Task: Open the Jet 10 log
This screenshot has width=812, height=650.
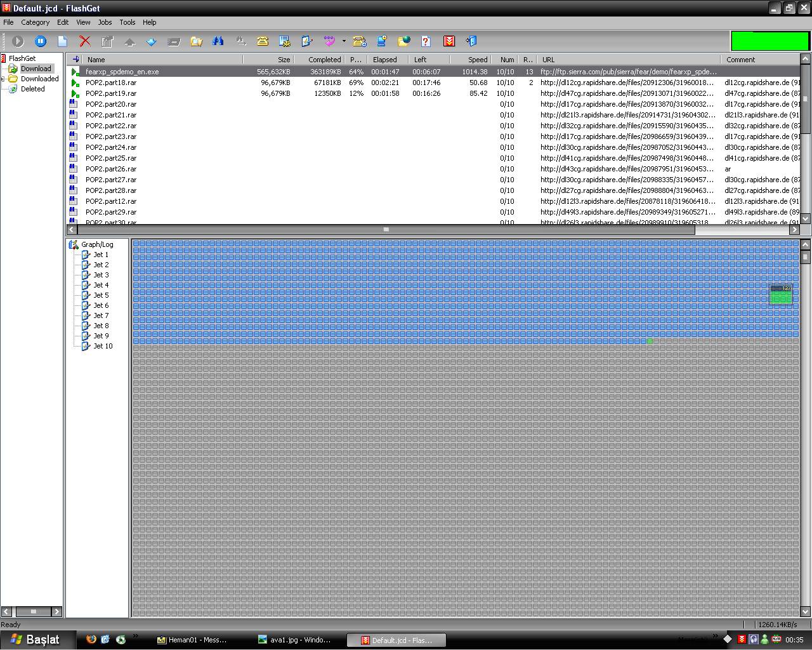Action: coord(103,346)
